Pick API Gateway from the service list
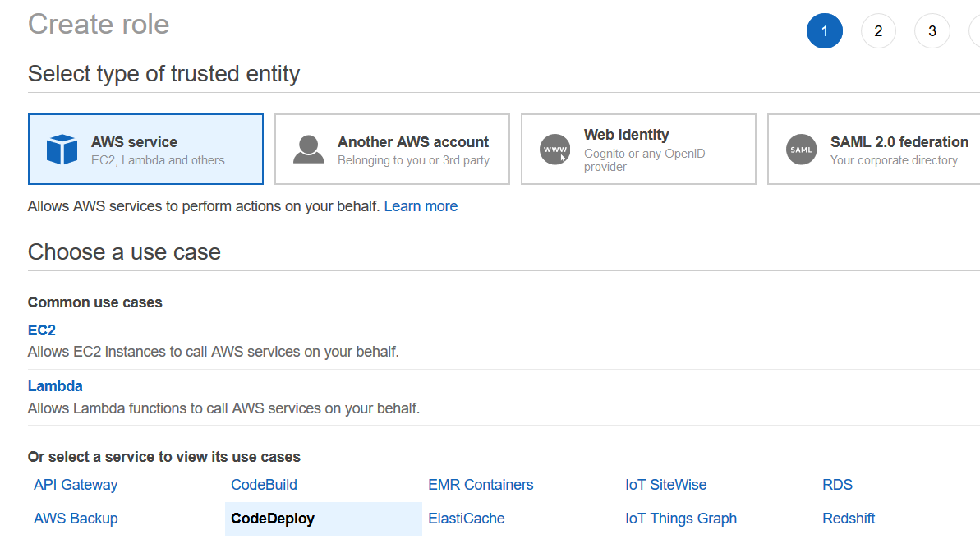The height and width of the screenshot is (544, 980). (x=76, y=485)
